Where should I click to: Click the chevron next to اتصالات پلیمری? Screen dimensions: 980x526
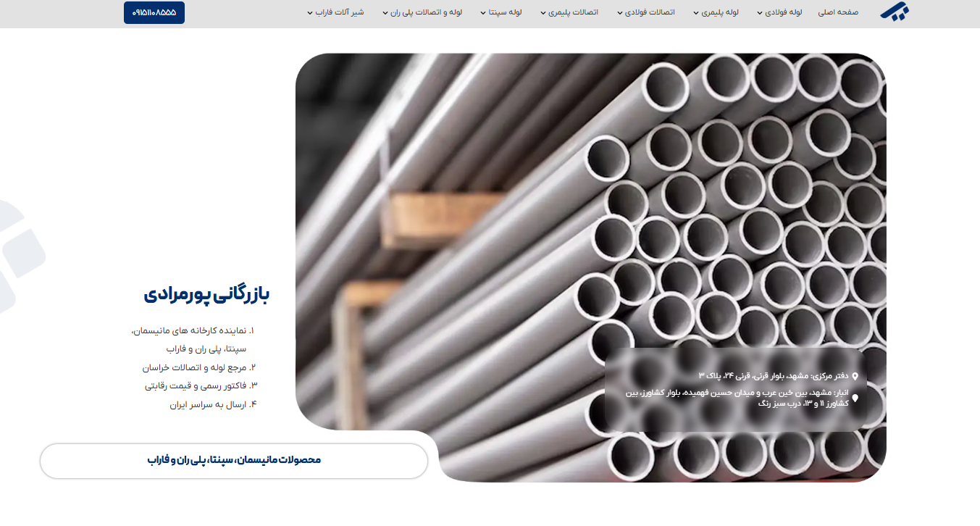543,13
